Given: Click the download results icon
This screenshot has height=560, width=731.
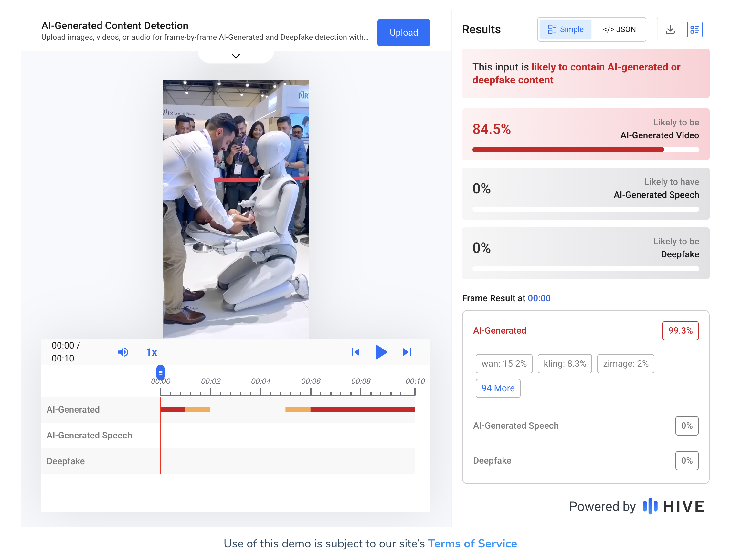Looking at the screenshot, I should click(x=670, y=29).
